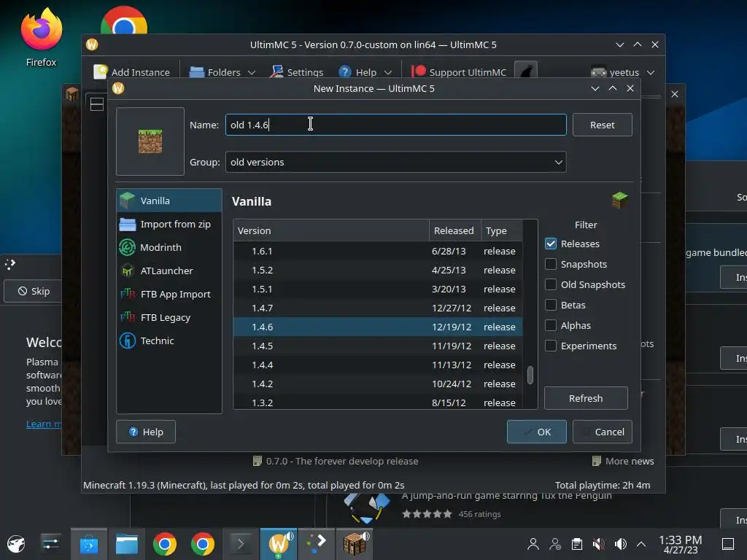
Task: Select ATLauncher source
Action: (x=169, y=271)
